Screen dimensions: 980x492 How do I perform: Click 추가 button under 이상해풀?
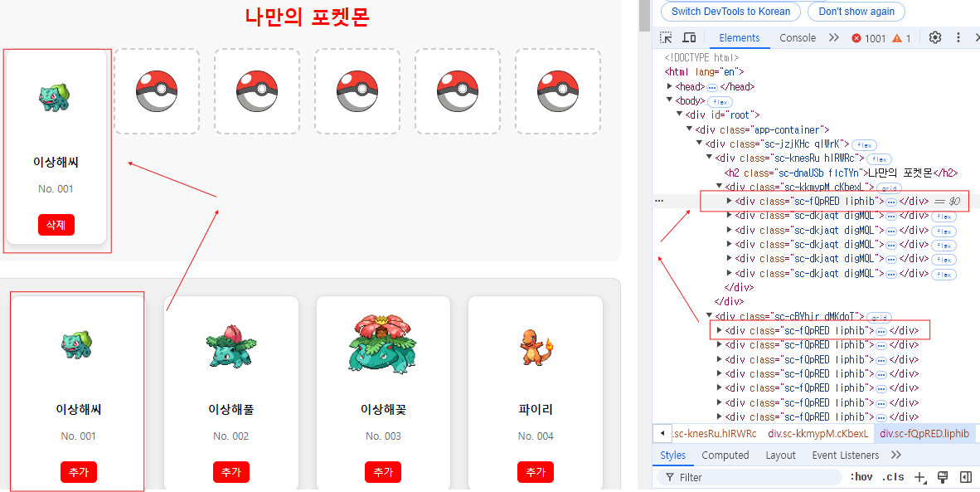click(231, 472)
